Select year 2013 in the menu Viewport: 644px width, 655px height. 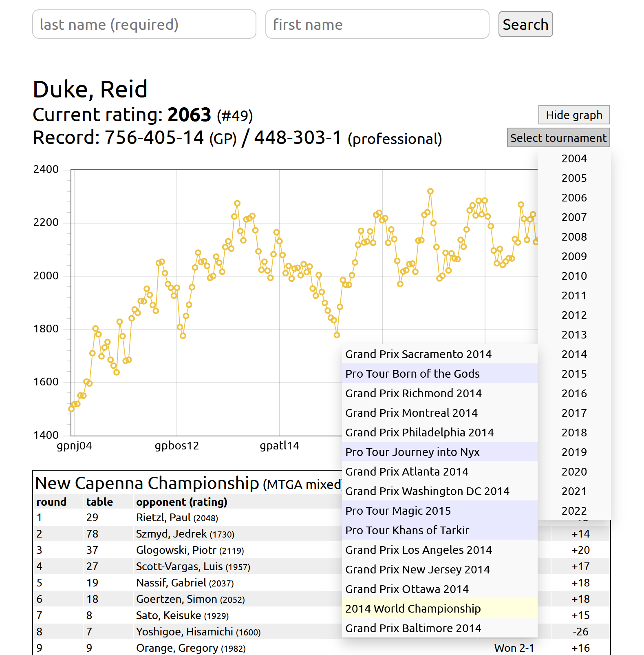coord(574,335)
